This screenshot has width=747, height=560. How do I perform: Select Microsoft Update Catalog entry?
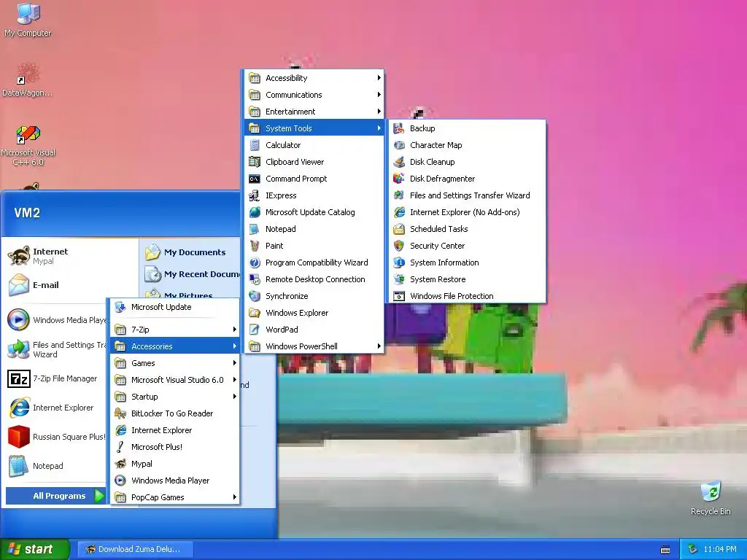(314, 212)
